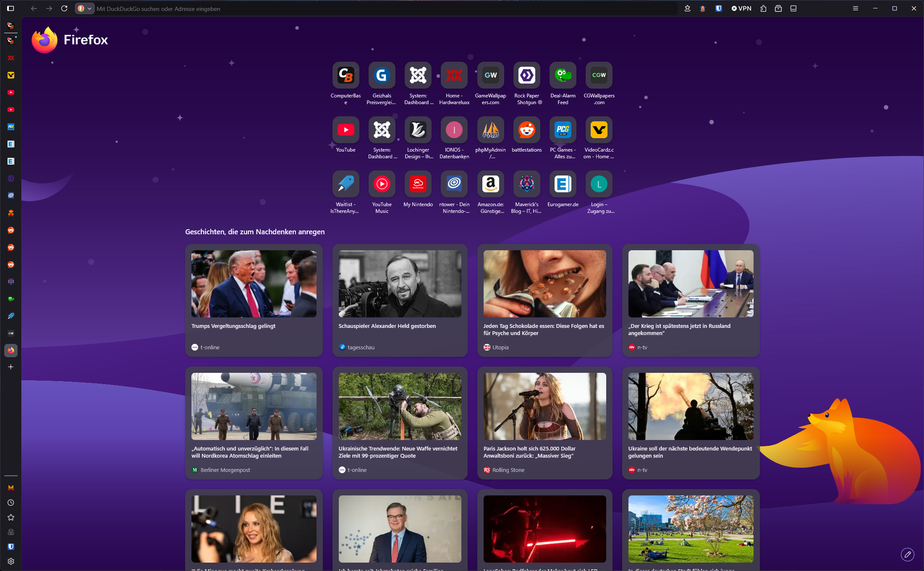Open the VPN toolbar button

(741, 8)
